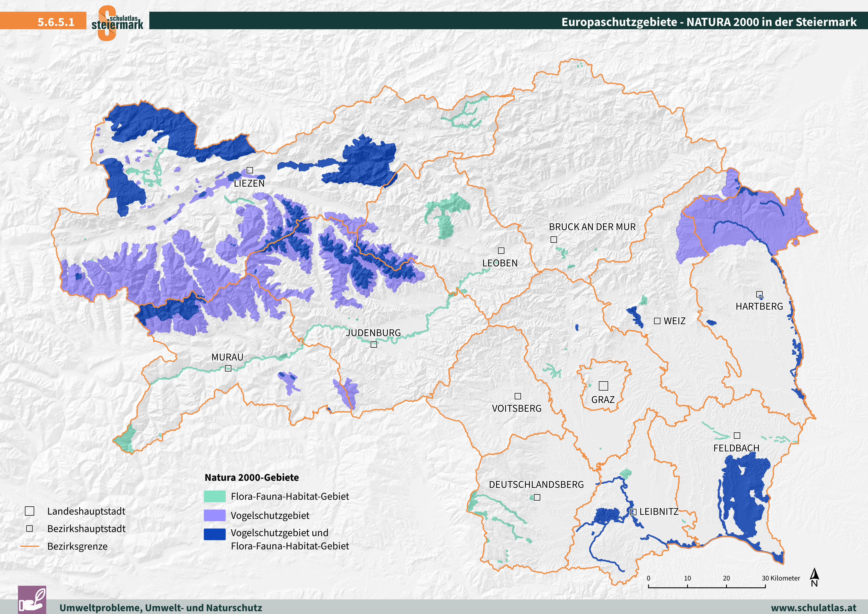Viewport: 868px width, 614px height.
Task: Click the HARTBERG map label
Action: pos(759,306)
